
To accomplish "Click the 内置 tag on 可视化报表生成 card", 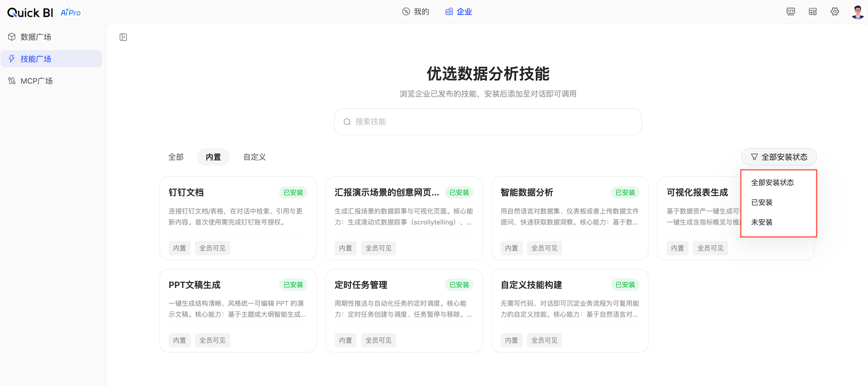I will [x=677, y=248].
